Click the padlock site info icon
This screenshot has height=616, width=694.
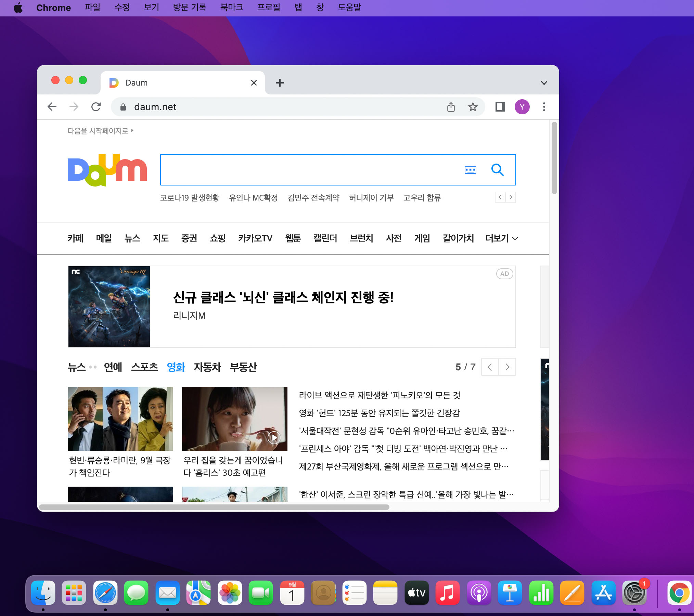click(123, 107)
